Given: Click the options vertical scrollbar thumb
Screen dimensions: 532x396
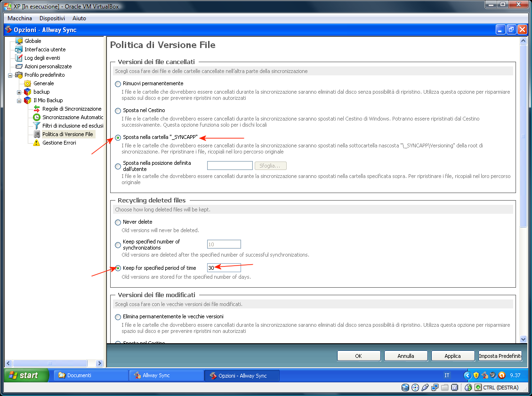Looking at the screenshot, I should (523, 136).
